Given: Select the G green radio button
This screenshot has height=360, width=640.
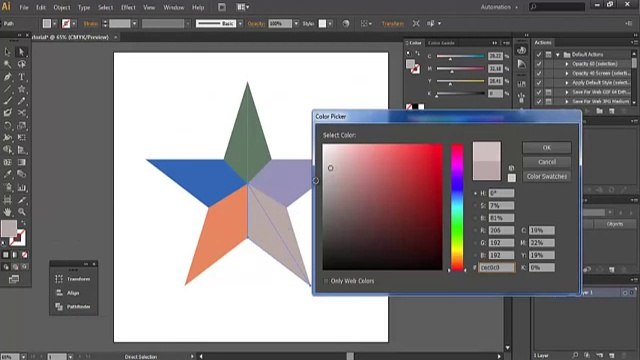Looking at the screenshot, I should coord(475,243).
